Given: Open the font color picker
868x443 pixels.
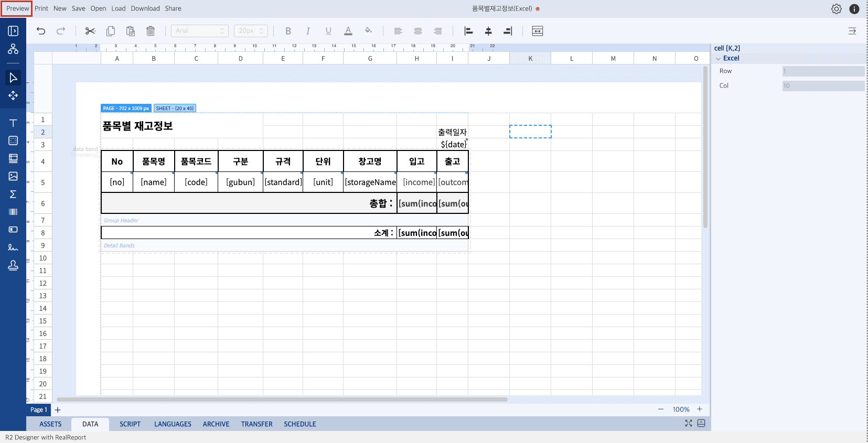Looking at the screenshot, I should coord(348,31).
